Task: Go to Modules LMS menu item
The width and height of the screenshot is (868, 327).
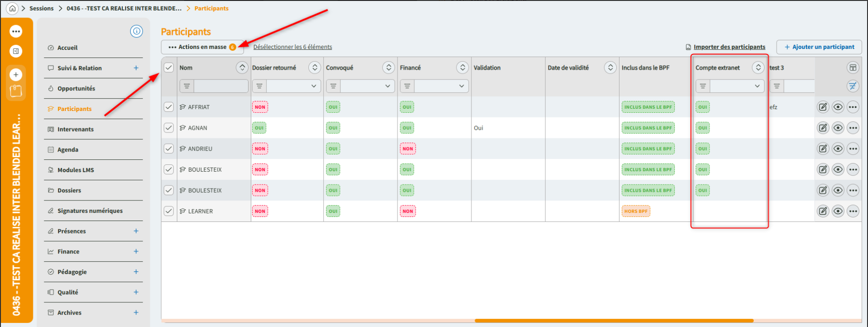Action: [75, 170]
